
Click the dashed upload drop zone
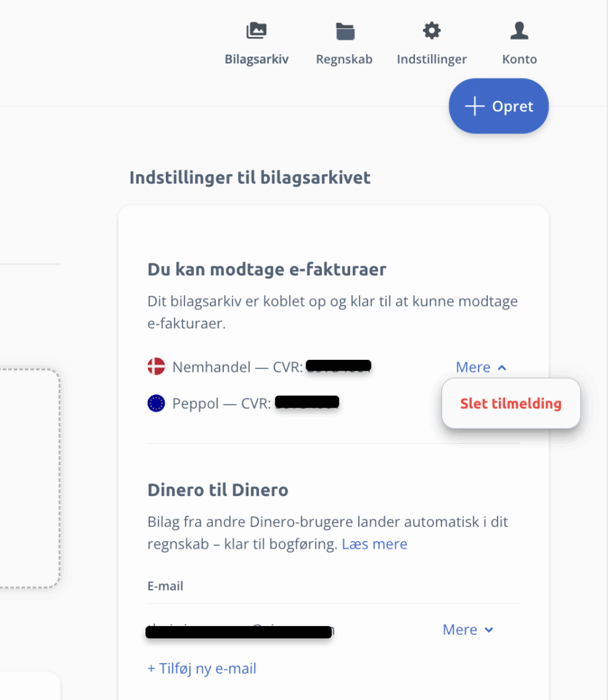tap(30, 478)
